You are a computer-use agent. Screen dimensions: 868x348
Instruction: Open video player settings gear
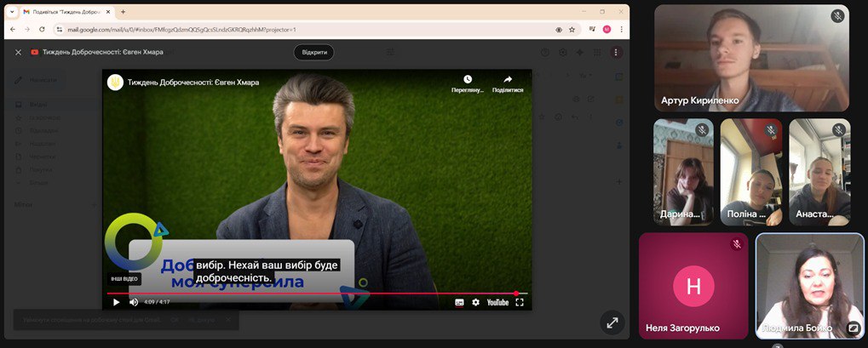tap(476, 302)
